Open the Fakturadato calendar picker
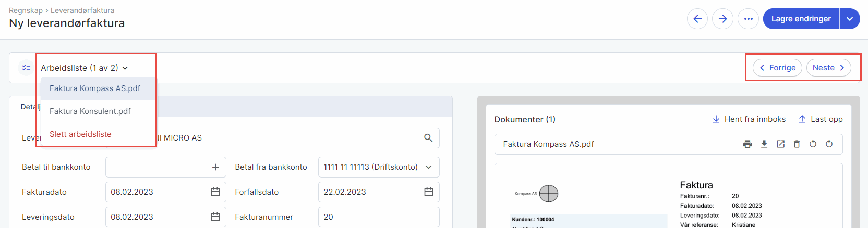The image size is (868, 228). click(x=215, y=192)
